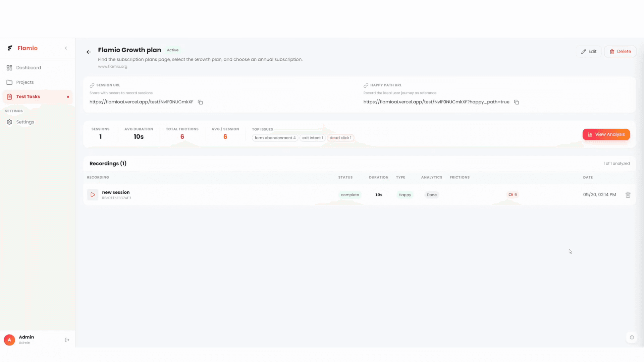Copy the happy path URL
Screen dimensions: 644x362
pos(517,102)
